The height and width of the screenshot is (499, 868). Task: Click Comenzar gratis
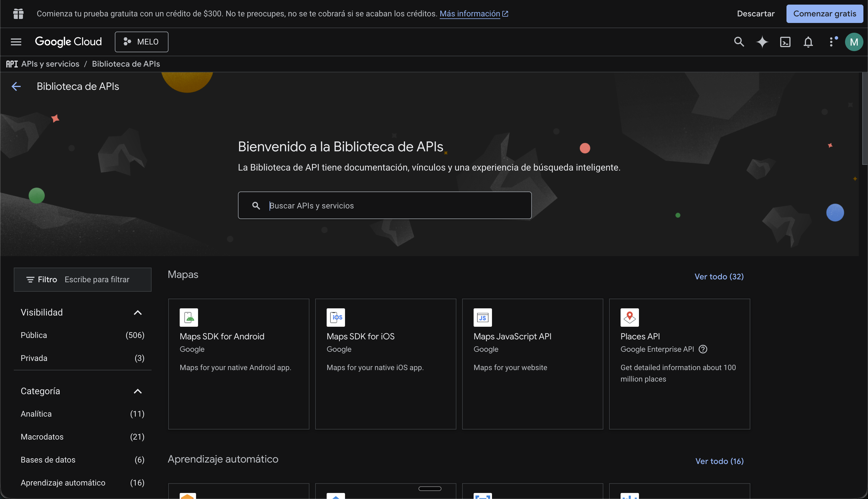point(824,14)
